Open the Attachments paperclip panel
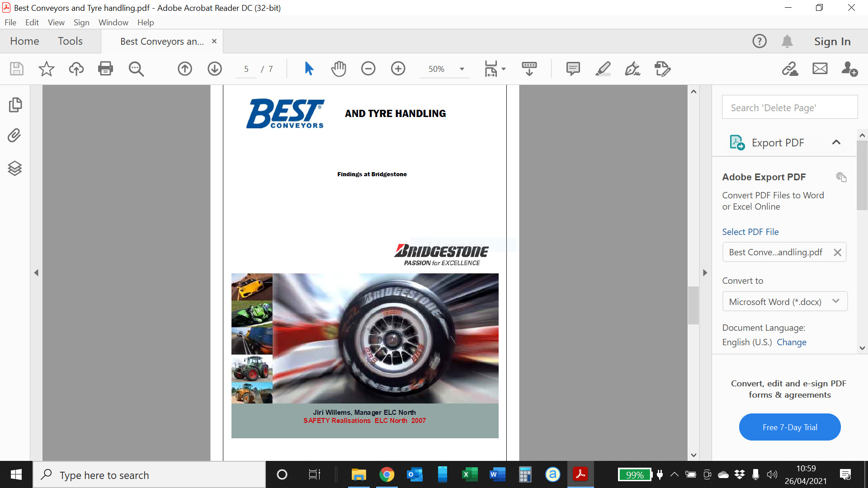The height and width of the screenshot is (488, 868). tap(15, 136)
